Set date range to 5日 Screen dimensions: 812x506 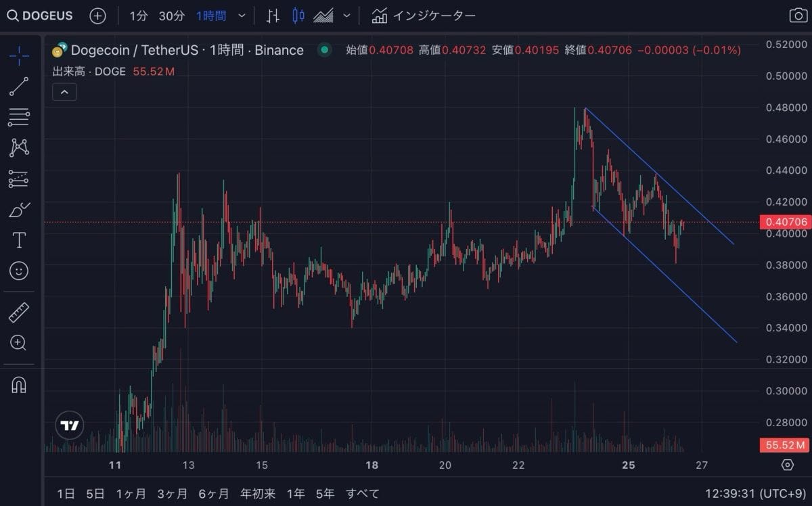point(95,493)
